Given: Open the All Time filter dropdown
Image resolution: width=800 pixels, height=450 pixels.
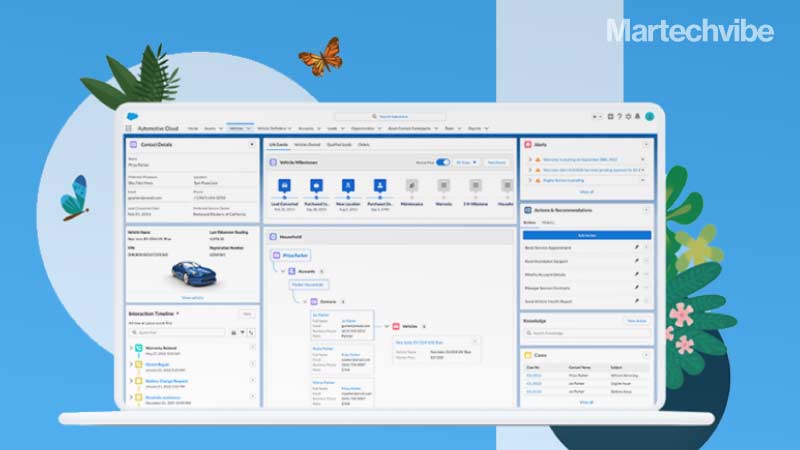Looking at the screenshot, I should point(466,162).
